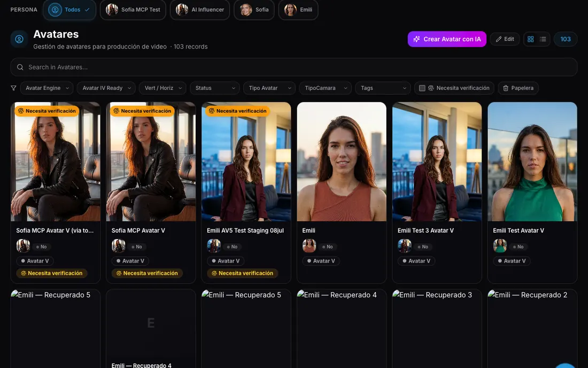Open the Status filter dropdown
This screenshot has height=368, width=588.
[215, 88]
